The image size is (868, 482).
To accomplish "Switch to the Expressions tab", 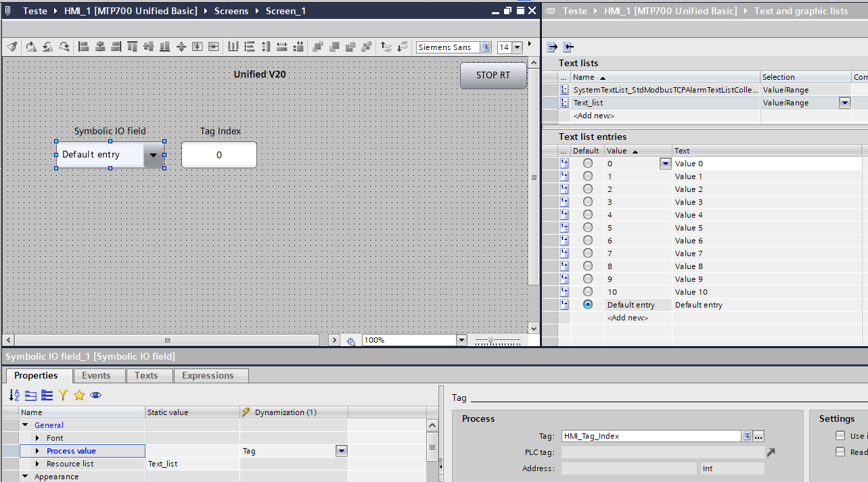I will tap(208, 375).
